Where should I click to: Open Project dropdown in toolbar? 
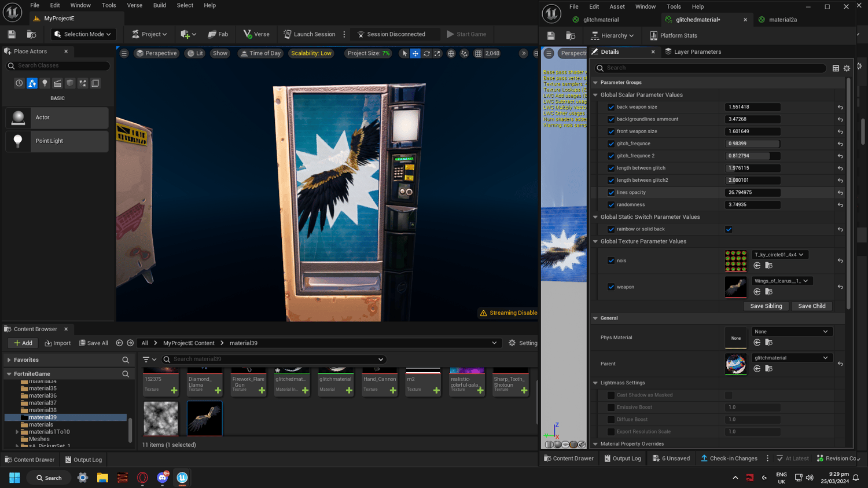coord(149,34)
